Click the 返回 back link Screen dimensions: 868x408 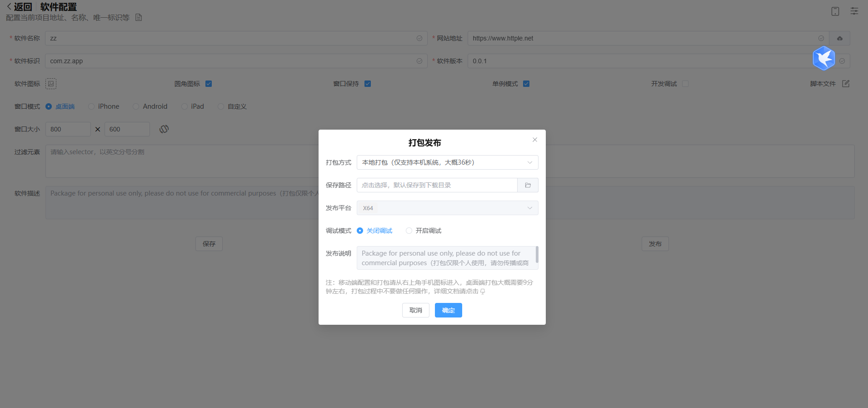tap(20, 7)
